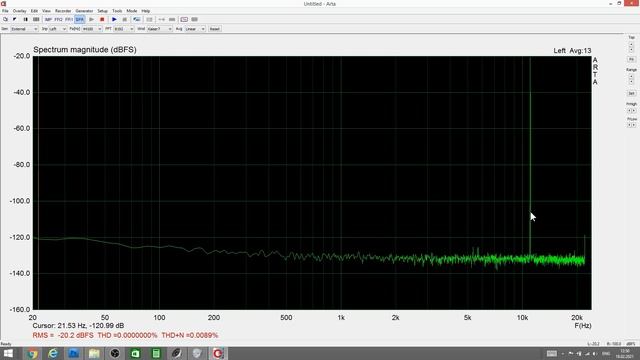Screen dimensions: 640x360
Task: Open the Help menu
Action: [x=146, y=11]
